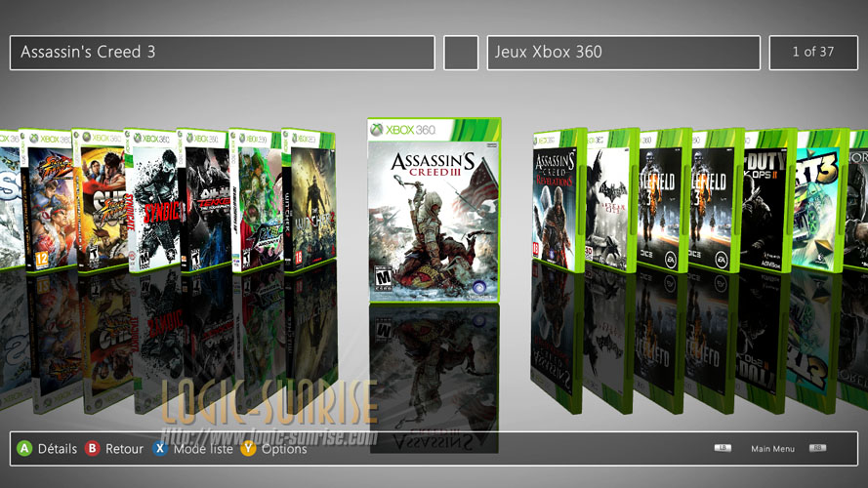Click the yellow Y button icon

pyautogui.click(x=249, y=449)
